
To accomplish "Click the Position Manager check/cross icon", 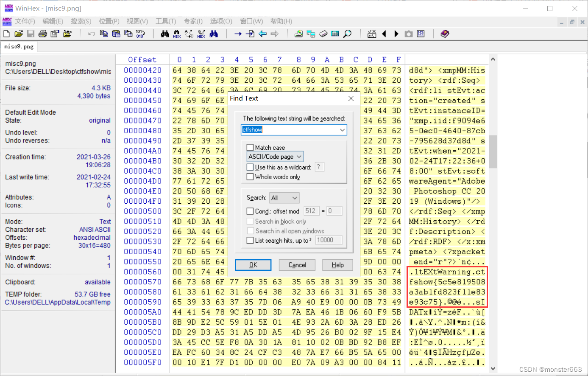I will click(x=372, y=34).
